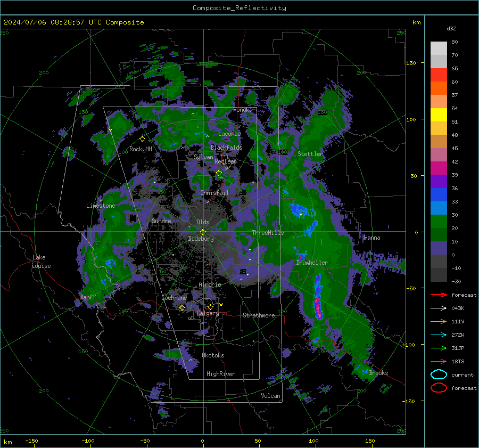This screenshot has width=479, height=448.
Task: Click the Vulcan map label
Action: (x=270, y=396)
